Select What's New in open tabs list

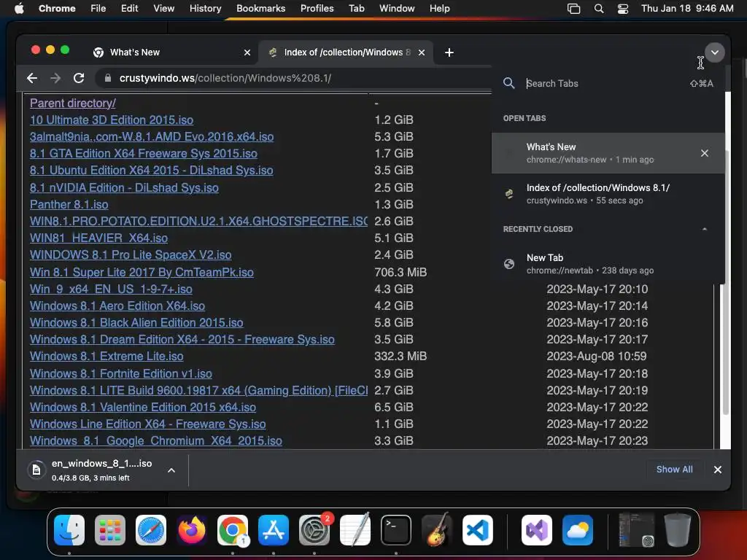[x=608, y=153]
